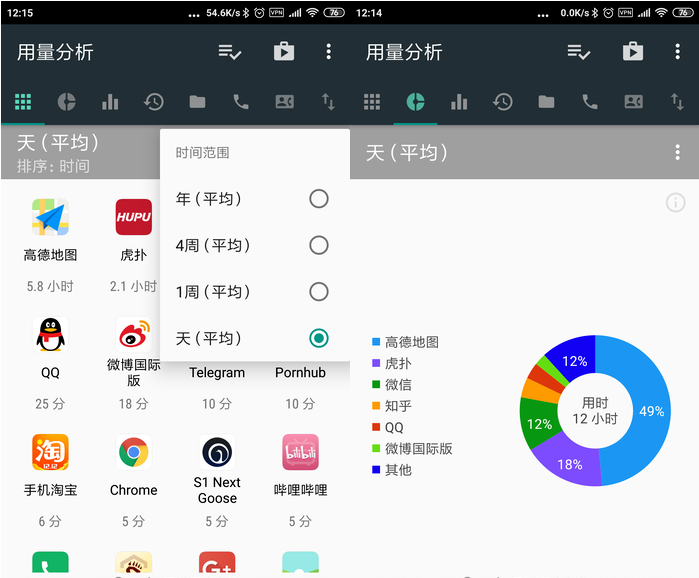Image resolution: width=699 pixels, height=578 pixels.
Task: Open history clock tab in right screen
Action: pos(503,102)
